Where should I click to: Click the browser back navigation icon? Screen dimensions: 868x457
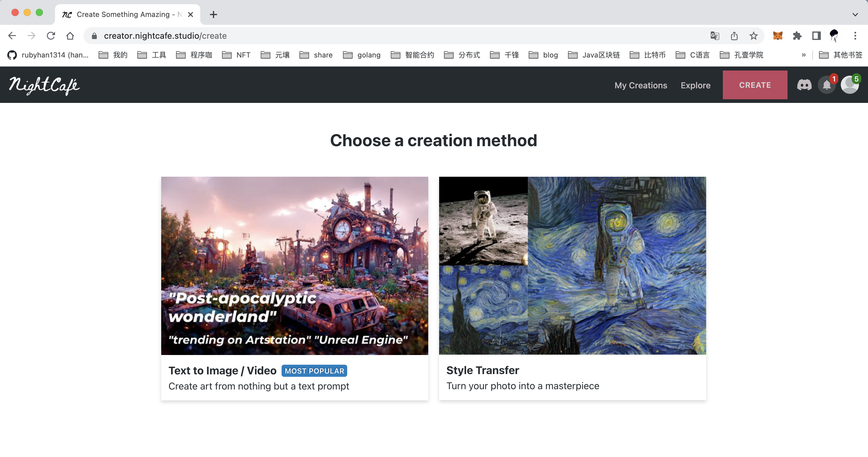click(11, 36)
